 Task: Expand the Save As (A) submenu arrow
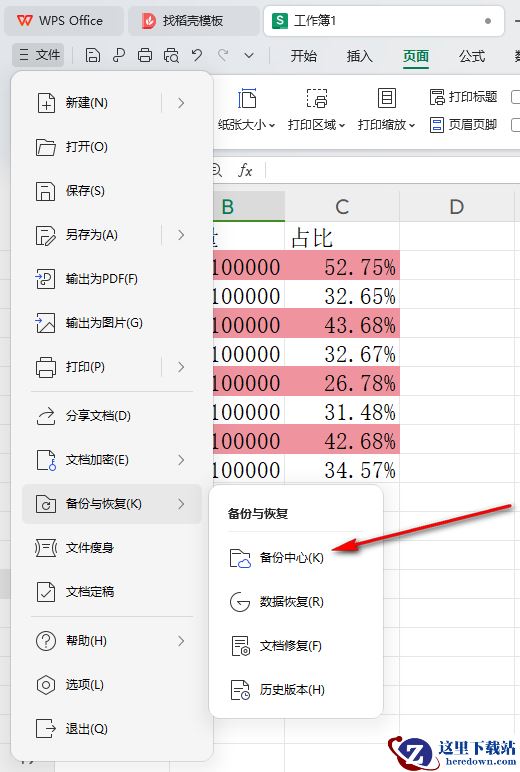tap(181, 235)
